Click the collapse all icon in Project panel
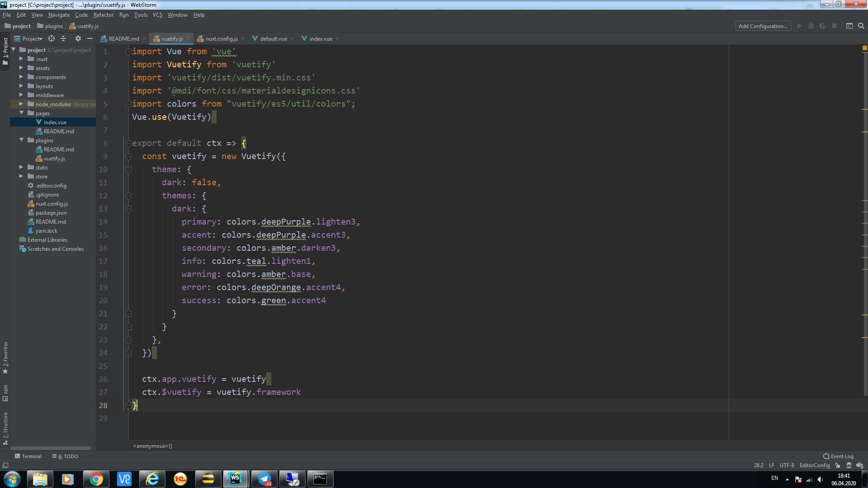868x488 pixels. pyautogui.click(x=63, y=38)
